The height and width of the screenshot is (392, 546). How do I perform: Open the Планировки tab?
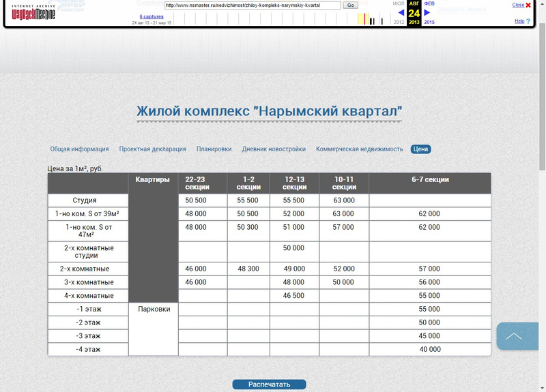(214, 149)
